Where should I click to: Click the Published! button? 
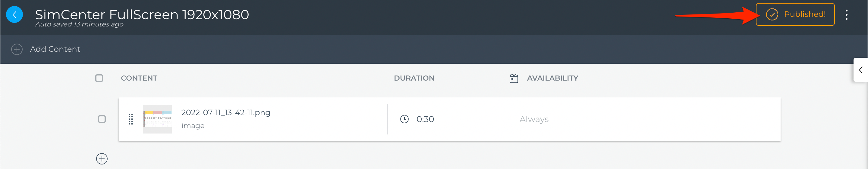(x=795, y=14)
